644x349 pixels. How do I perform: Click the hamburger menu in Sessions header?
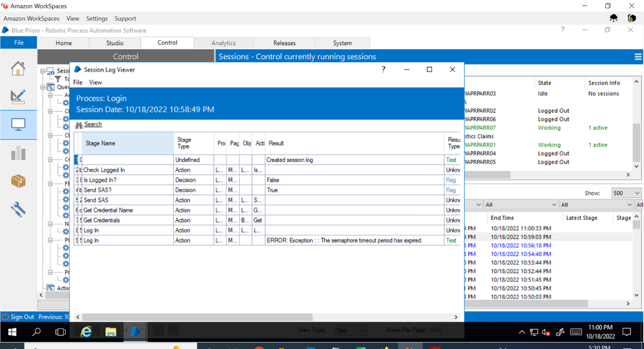tap(638, 57)
